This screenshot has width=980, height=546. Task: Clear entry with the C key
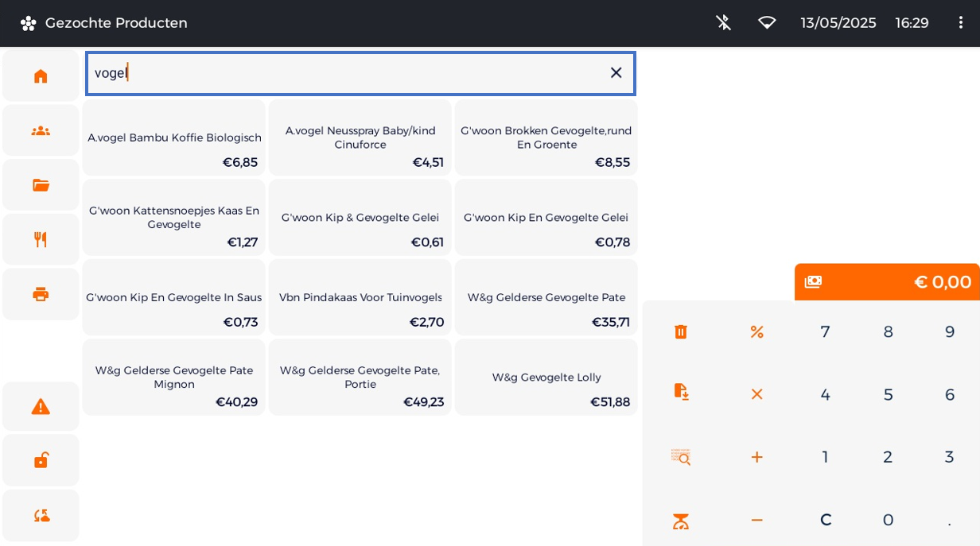tap(825, 520)
